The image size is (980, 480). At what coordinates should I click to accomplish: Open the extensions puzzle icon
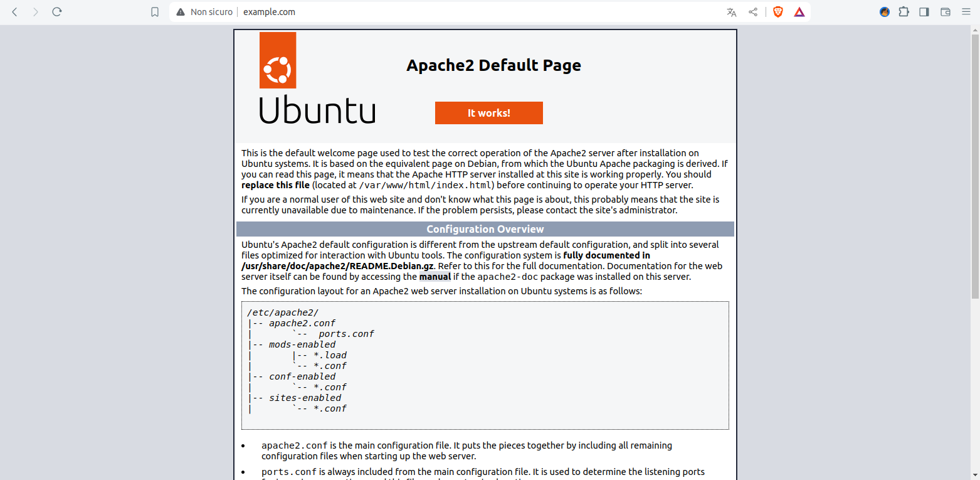point(904,12)
